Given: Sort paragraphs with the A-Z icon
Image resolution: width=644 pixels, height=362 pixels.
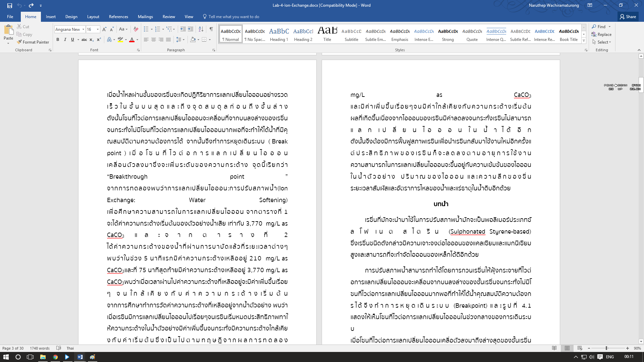Looking at the screenshot, I should [x=201, y=29].
